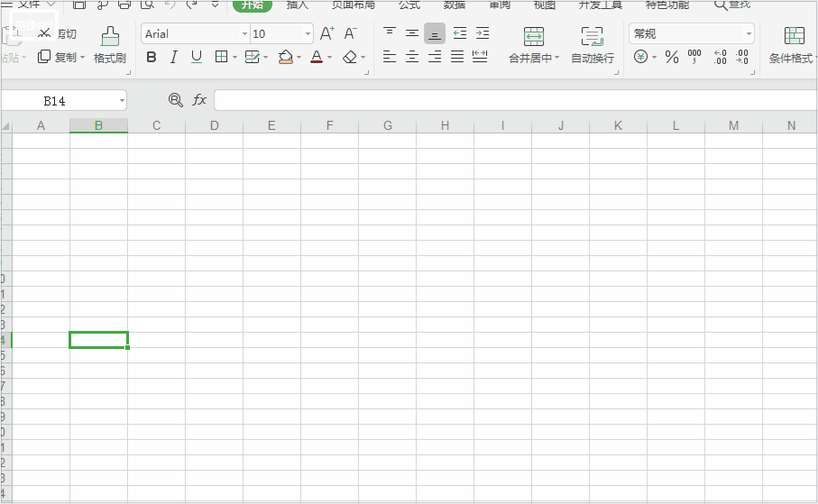Open font settings dialog launcher corner
This screenshot has width=818, height=504.
tap(367, 72)
